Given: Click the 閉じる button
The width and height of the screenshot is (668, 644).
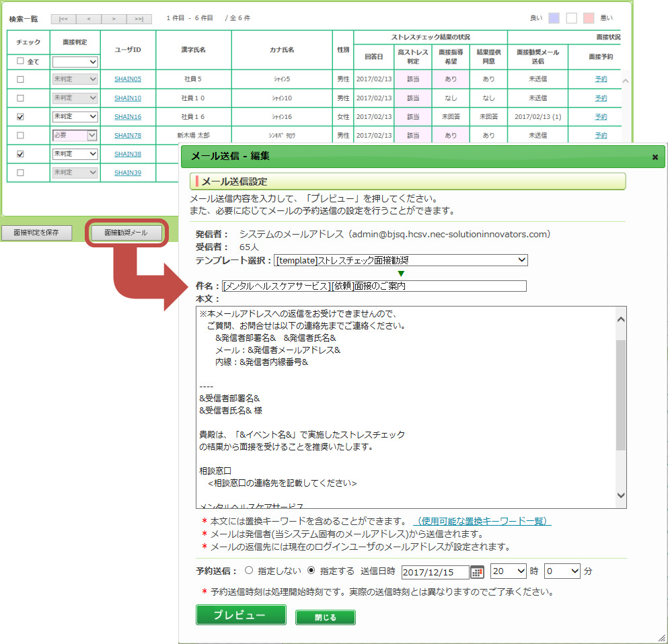Looking at the screenshot, I should pos(326,618).
